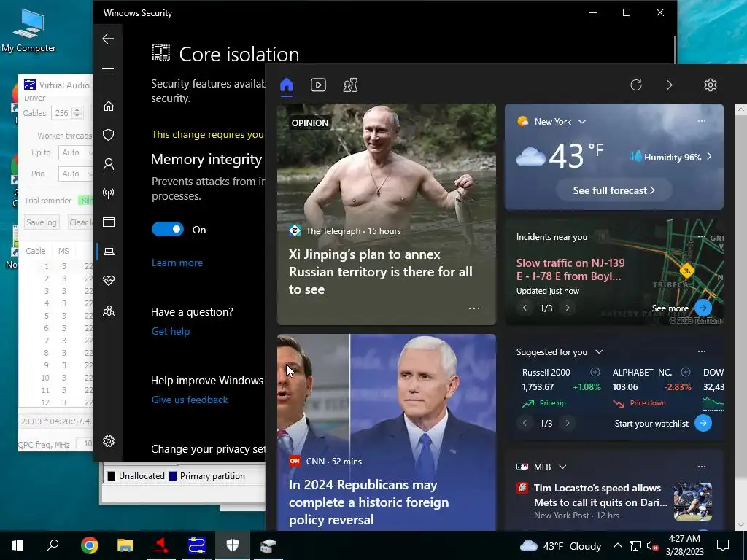Image resolution: width=747 pixels, height=560 pixels.
Task: Add Russell 2000 to watchlist
Action: (x=595, y=372)
